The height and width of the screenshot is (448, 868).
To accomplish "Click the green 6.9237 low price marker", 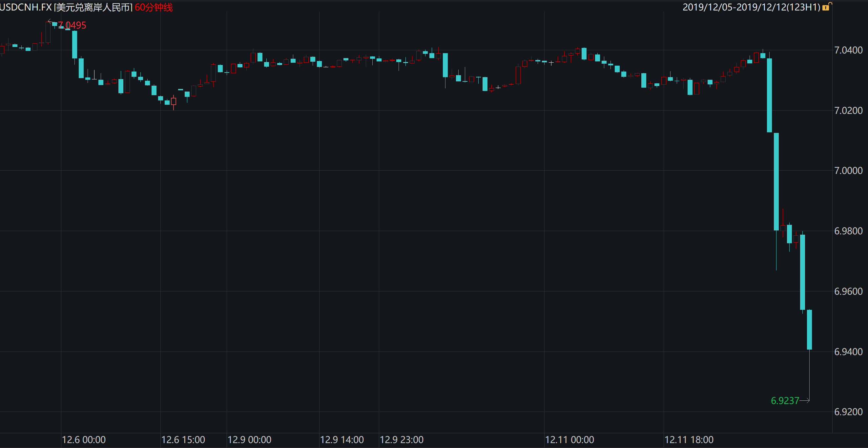I will click(785, 400).
